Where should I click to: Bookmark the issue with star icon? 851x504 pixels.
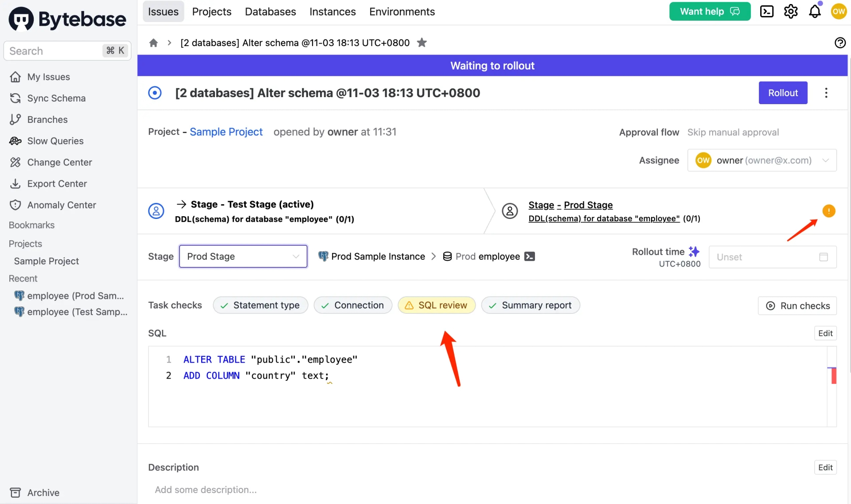(x=422, y=43)
